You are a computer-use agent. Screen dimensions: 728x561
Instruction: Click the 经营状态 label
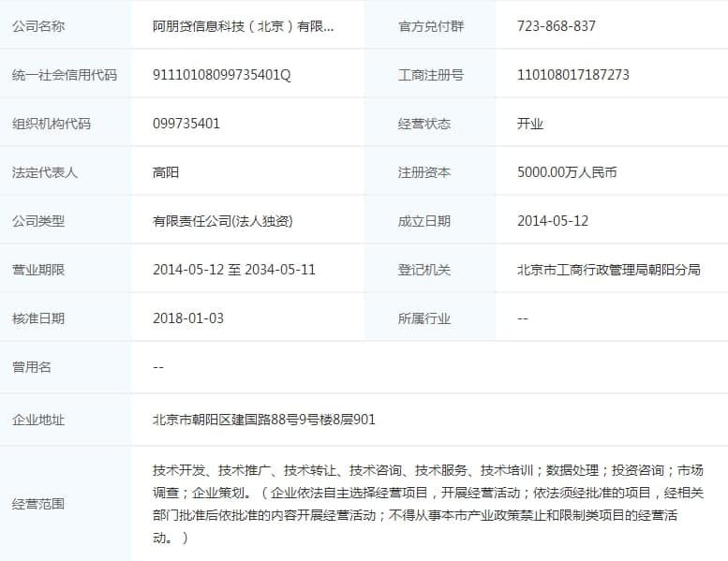click(424, 124)
